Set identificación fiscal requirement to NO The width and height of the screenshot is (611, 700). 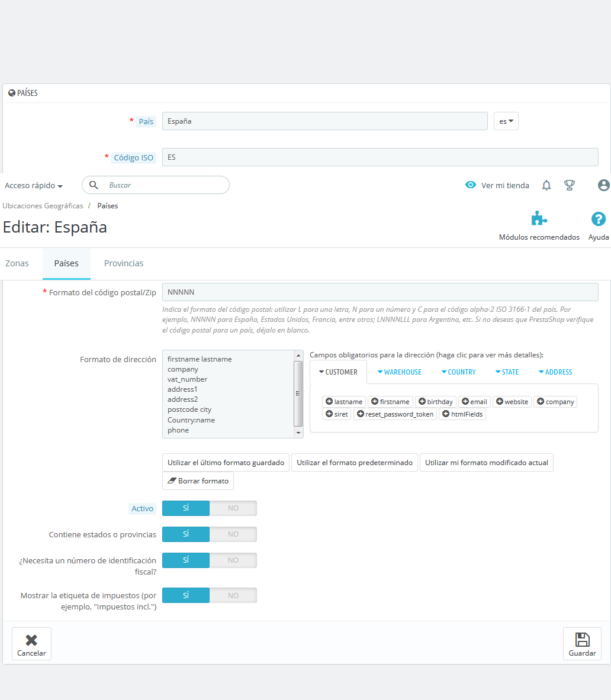pyautogui.click(x=233, y=560)
